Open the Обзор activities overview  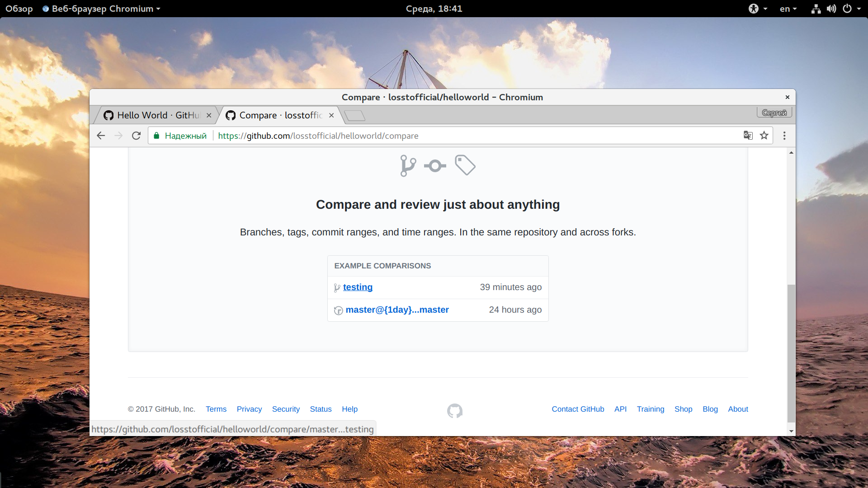(19, 9)
